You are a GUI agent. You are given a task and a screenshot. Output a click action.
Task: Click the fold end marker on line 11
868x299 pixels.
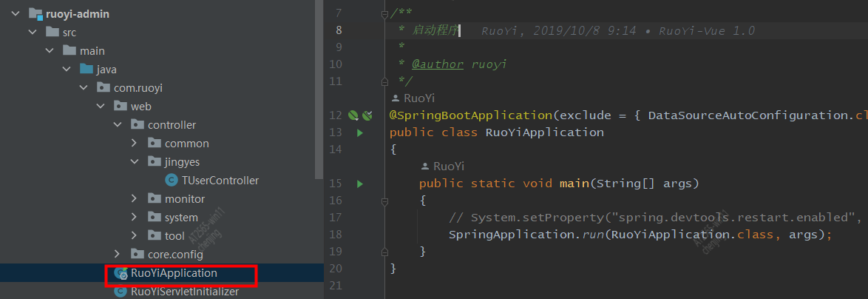point(384,81)
